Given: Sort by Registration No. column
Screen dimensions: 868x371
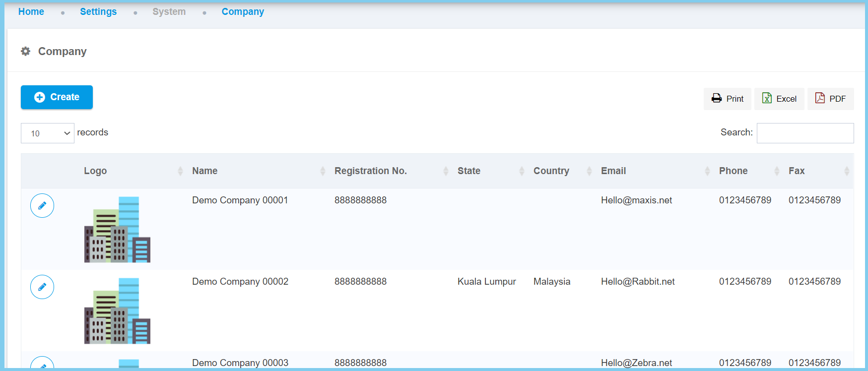Looking at the screenshot, I should (x=370, y=171).
